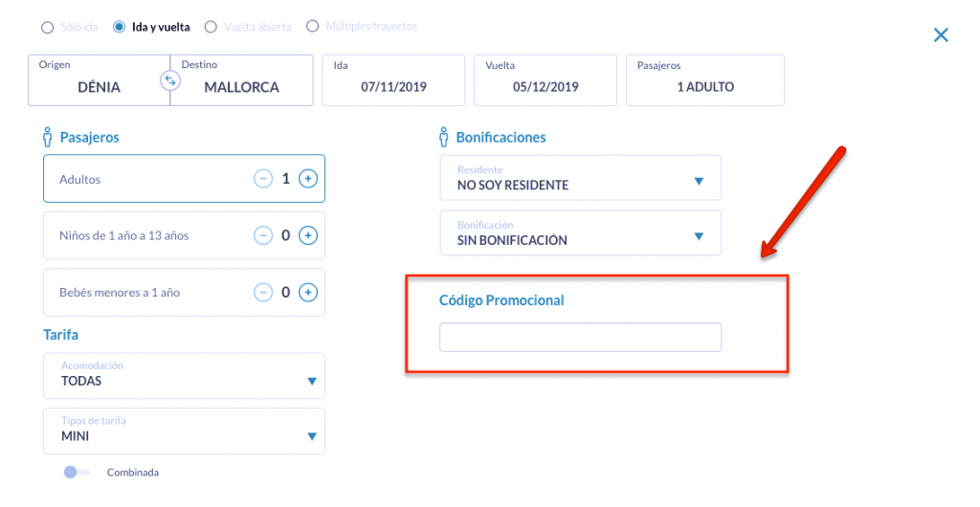Choose the Vuelta abierta radio option
Viewport: 980px width, 507px height.
tap(212, 27)
